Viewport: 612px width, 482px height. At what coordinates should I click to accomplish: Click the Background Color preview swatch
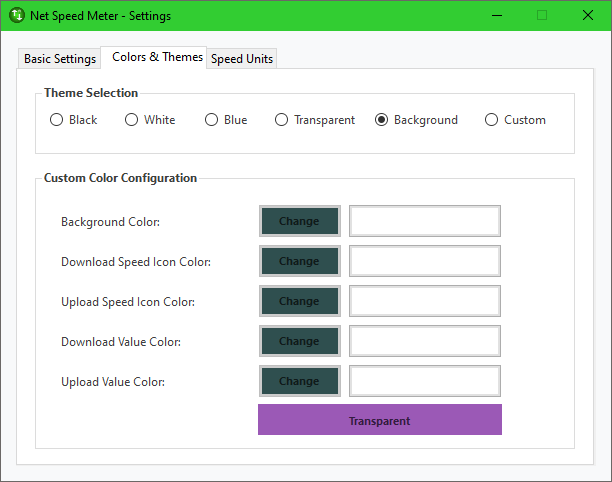pos(425,221)
